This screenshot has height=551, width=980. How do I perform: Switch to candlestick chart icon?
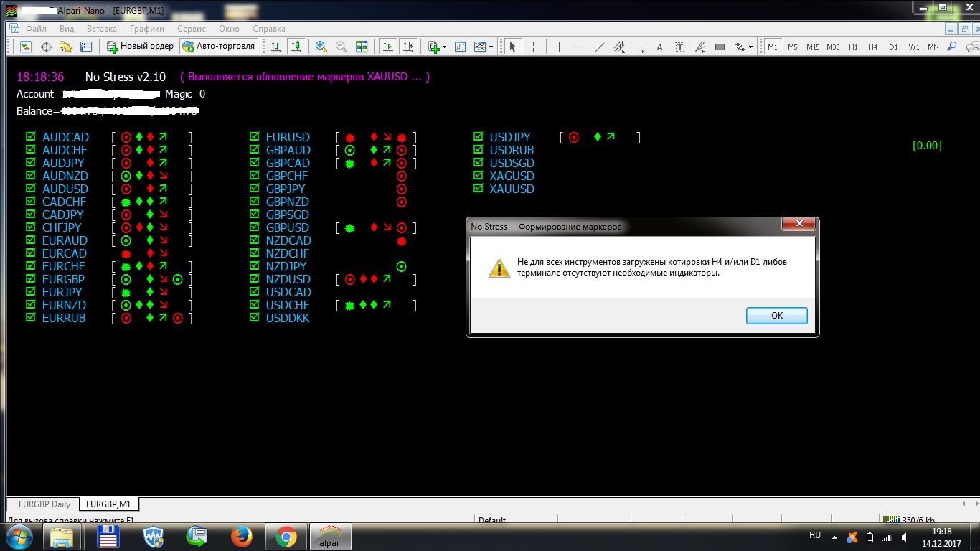tap(296, 47)
